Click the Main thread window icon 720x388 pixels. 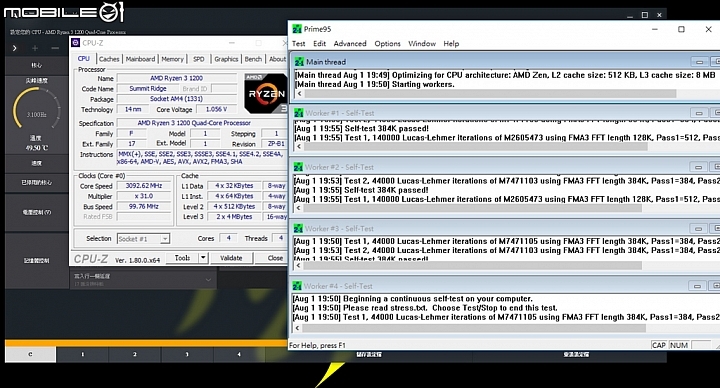pos(299,62)
